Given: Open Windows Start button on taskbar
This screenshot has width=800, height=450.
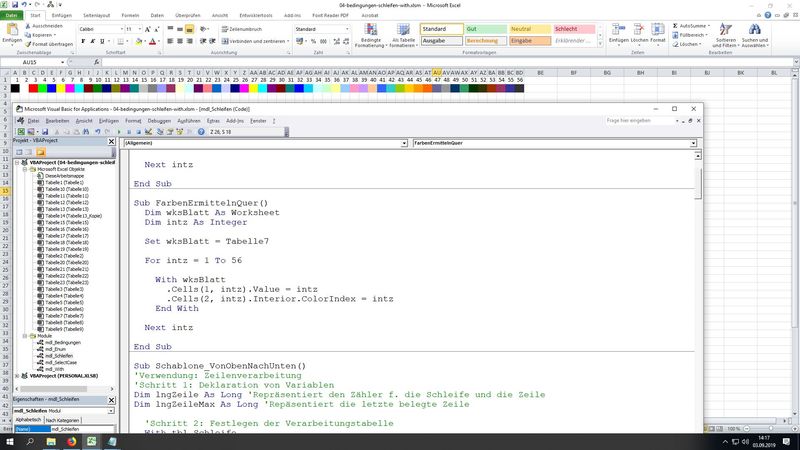Looking at the screenshot, I should (x=9, y=441).
